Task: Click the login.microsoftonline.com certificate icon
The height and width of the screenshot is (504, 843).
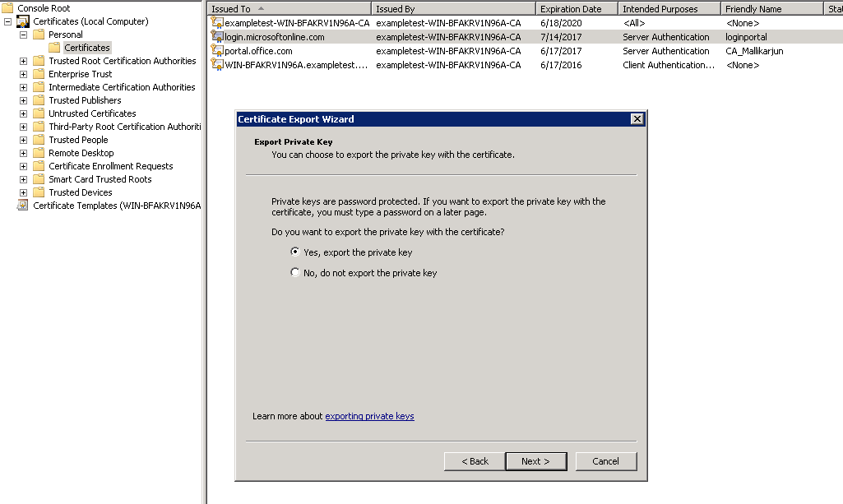Action: pyautogui.click(x=217, y=36)
